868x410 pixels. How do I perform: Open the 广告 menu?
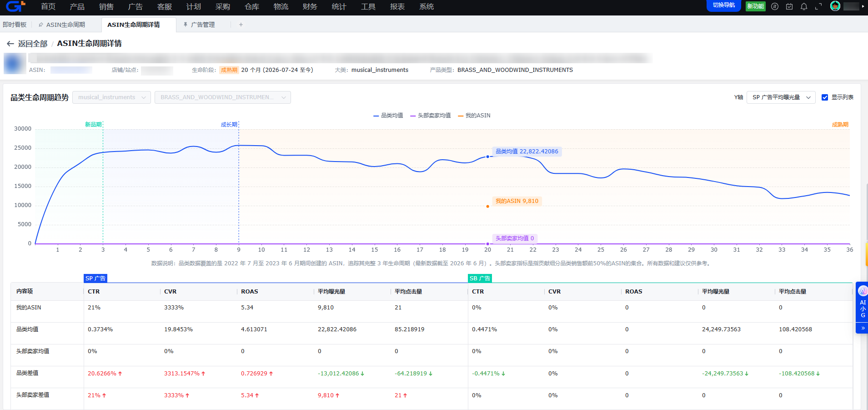[135, 6]
